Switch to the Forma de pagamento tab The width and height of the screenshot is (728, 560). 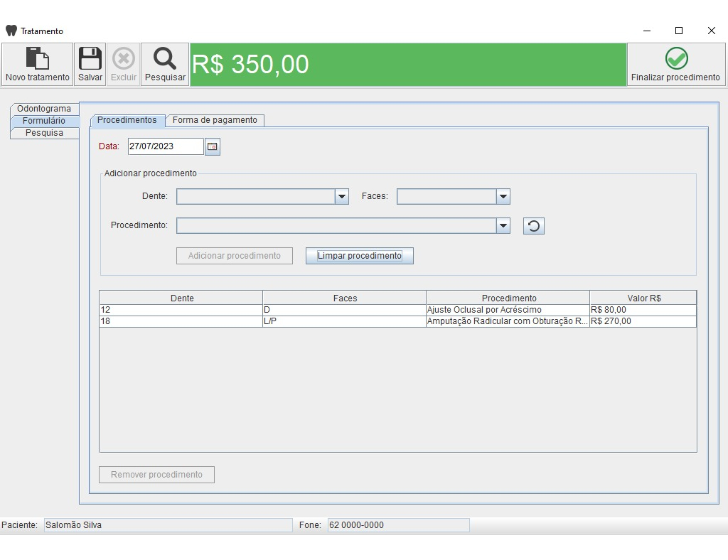215,120
